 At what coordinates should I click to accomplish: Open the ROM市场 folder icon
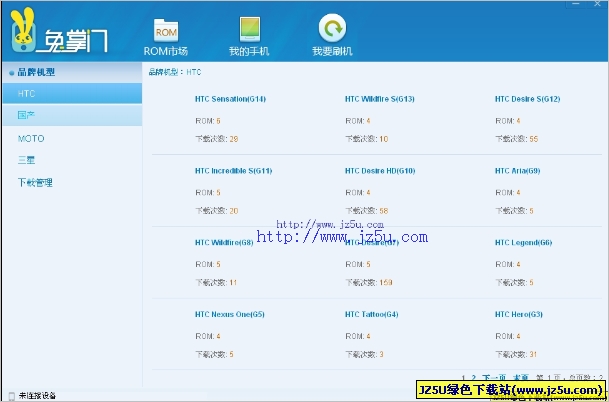pyautogui.click(x=166, y=30)
